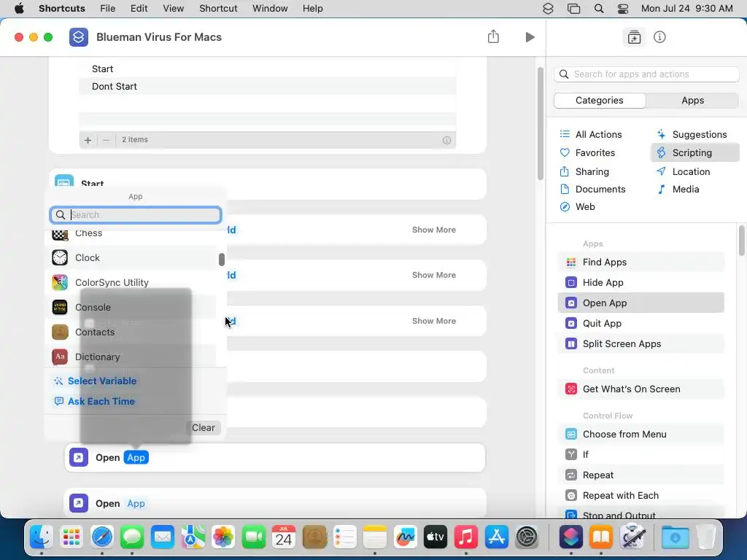Click the highlighted App parameter token
Viewport: 747px width, 560px height.
(136, 458)
